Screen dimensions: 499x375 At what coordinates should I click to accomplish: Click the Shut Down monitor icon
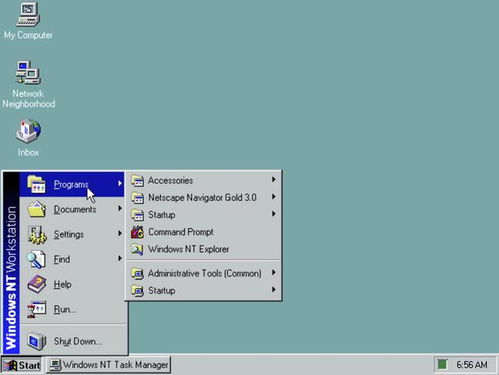coord(37,341)
